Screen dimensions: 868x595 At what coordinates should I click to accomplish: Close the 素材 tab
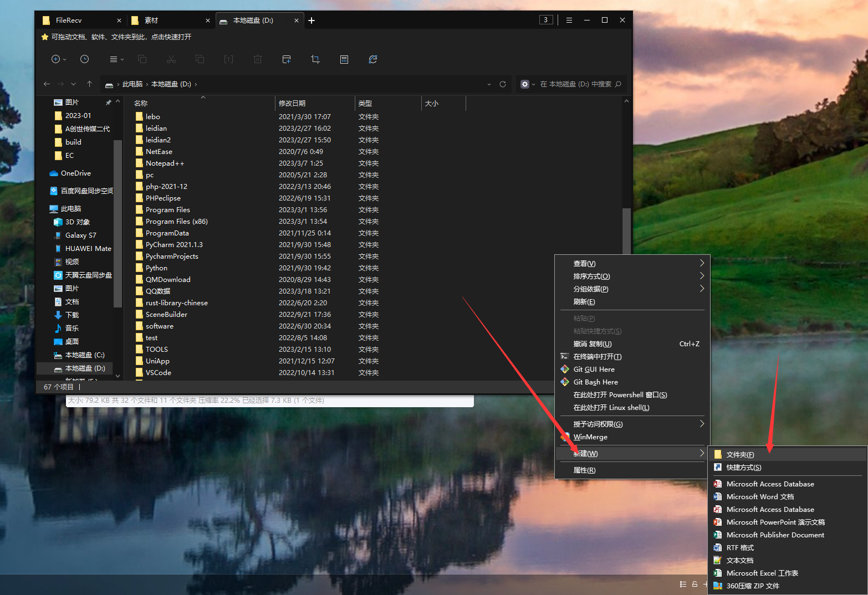[x=208, y=20]
